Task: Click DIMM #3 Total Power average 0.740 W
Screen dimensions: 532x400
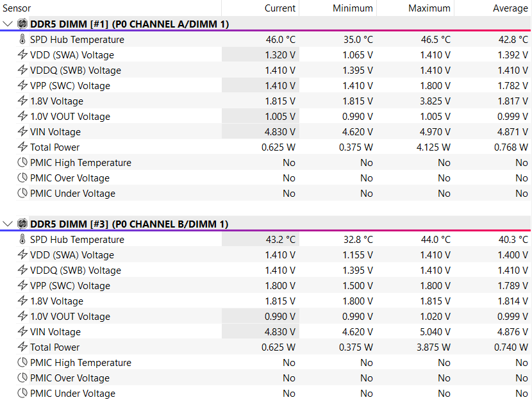Action: coord(511,347)
